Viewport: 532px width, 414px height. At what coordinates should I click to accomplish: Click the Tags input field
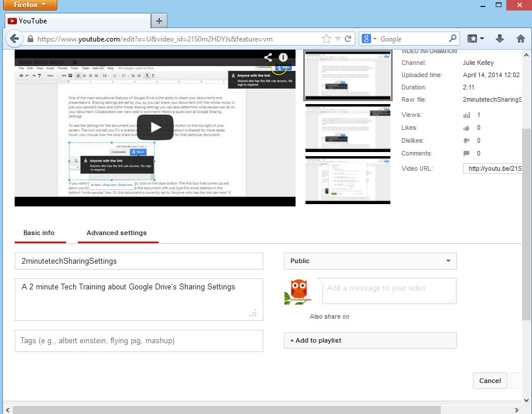139,341
